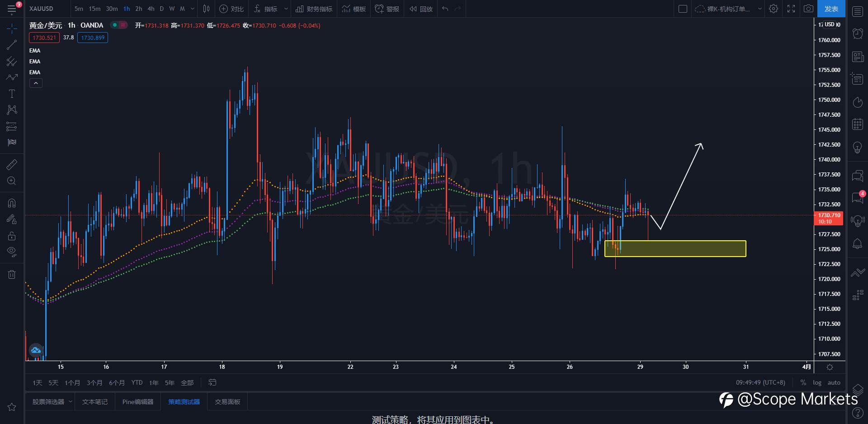Toggle lock all drawing tools
This screenshot has width=868, height=424.
click(x=12, y=236)
